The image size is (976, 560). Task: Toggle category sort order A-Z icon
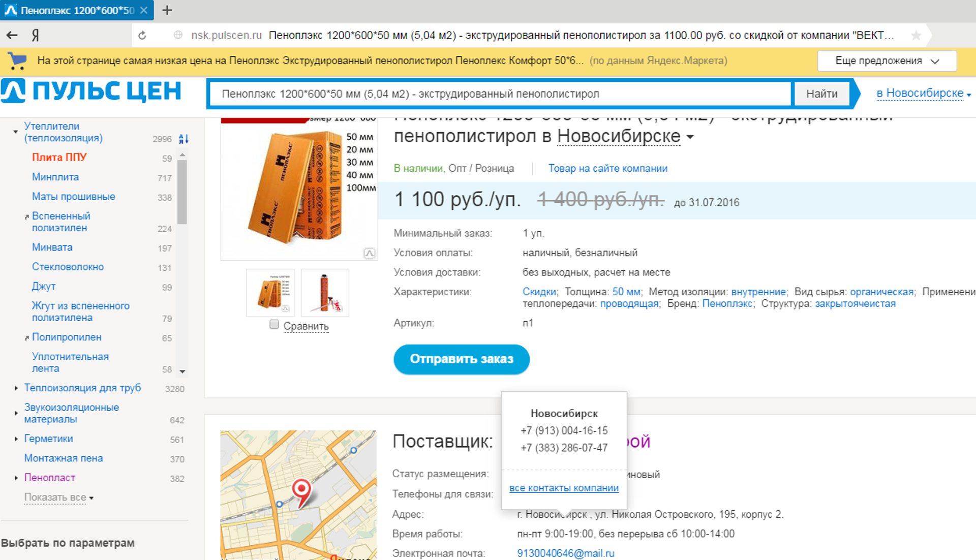[x=184, y=138]
